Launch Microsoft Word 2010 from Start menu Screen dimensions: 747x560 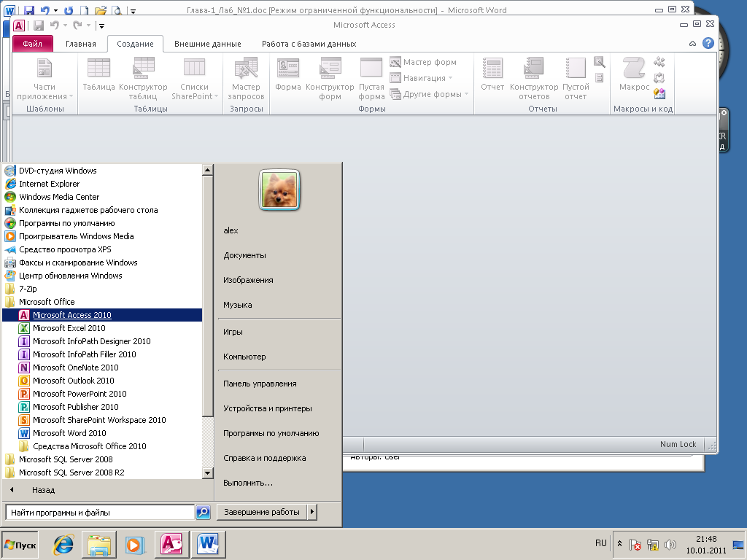click(69, 433)
